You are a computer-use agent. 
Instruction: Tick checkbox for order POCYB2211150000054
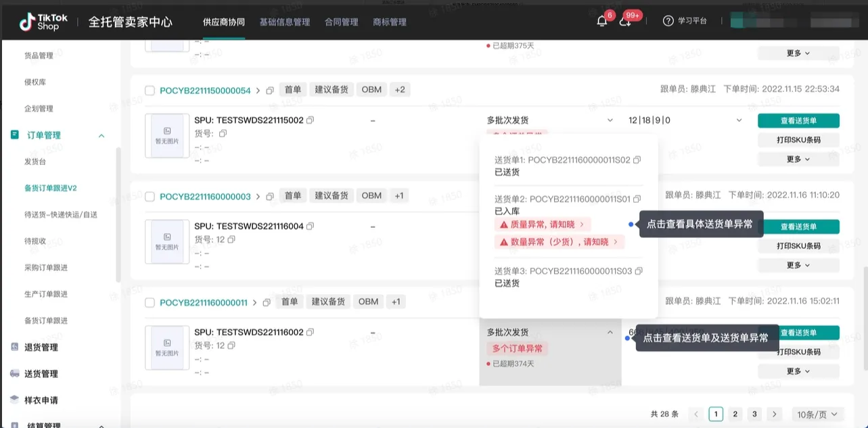click(150, 91)
